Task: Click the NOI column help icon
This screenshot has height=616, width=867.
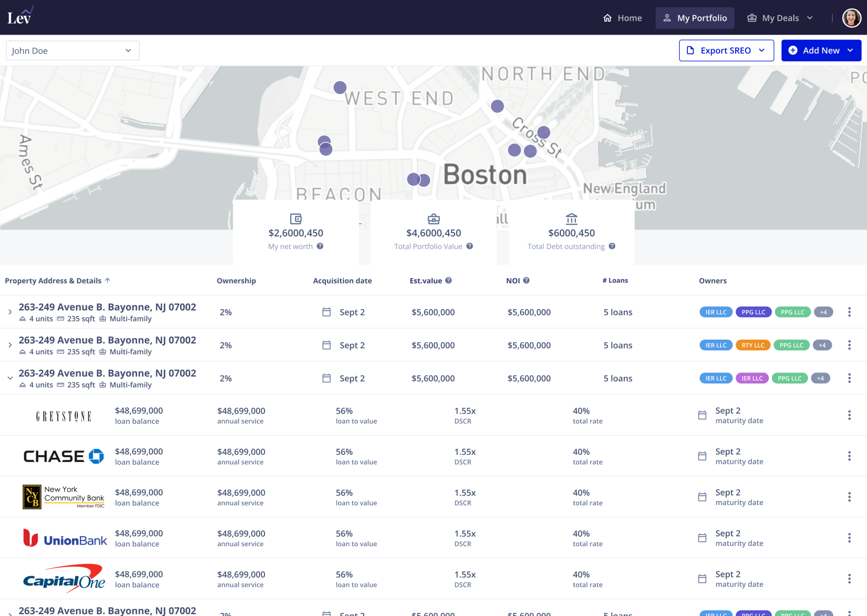Action: (526, 280)
